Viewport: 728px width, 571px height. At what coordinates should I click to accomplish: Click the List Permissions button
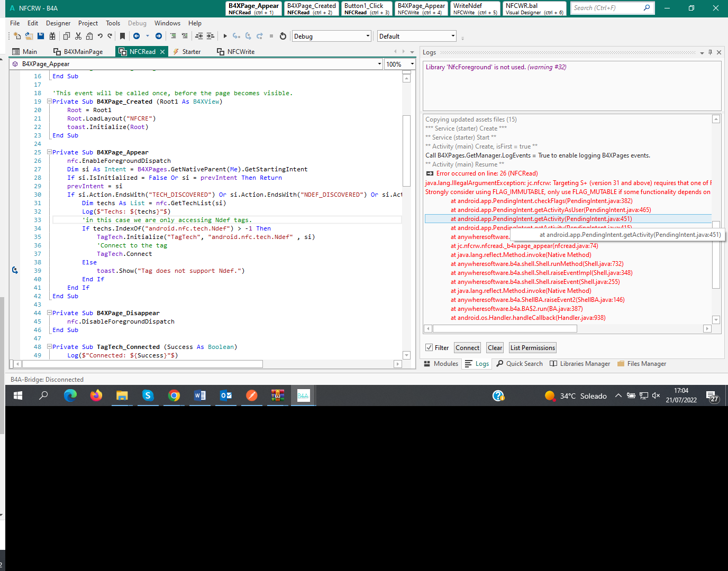click(532, 347)
